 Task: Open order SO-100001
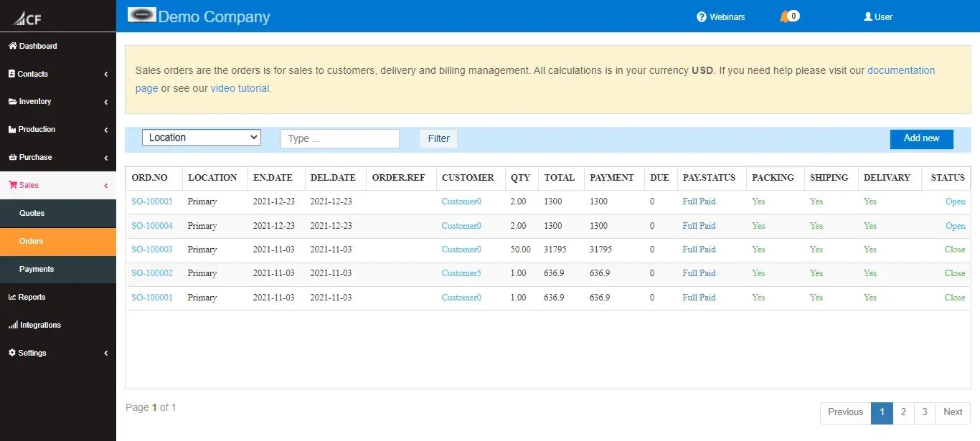[152, 298]
